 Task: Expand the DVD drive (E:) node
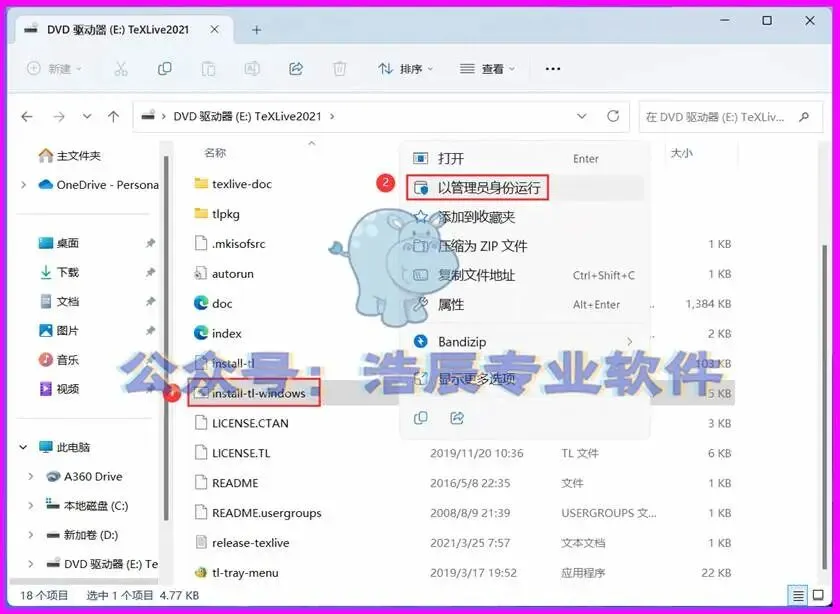tap(31, 564)
